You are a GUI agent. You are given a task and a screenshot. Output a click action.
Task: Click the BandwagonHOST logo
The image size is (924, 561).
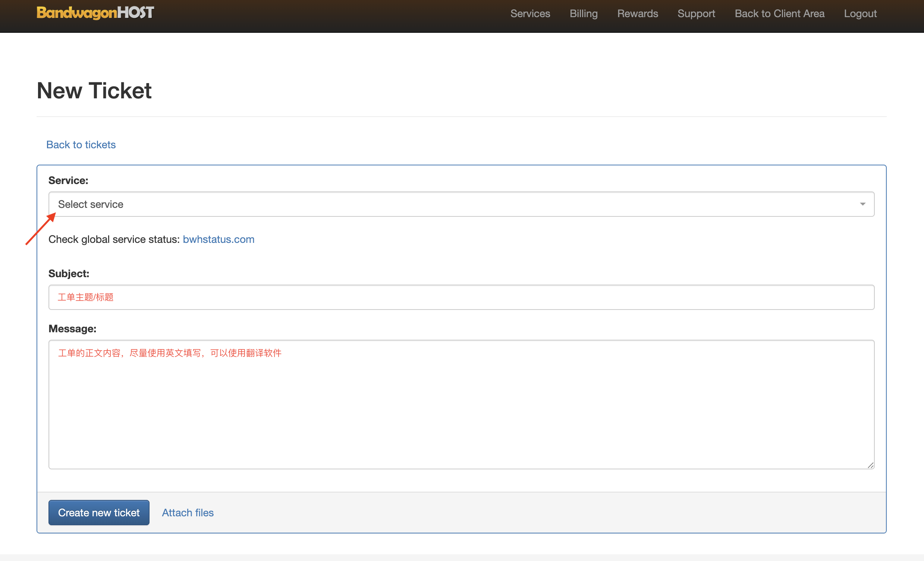[95, 13]
